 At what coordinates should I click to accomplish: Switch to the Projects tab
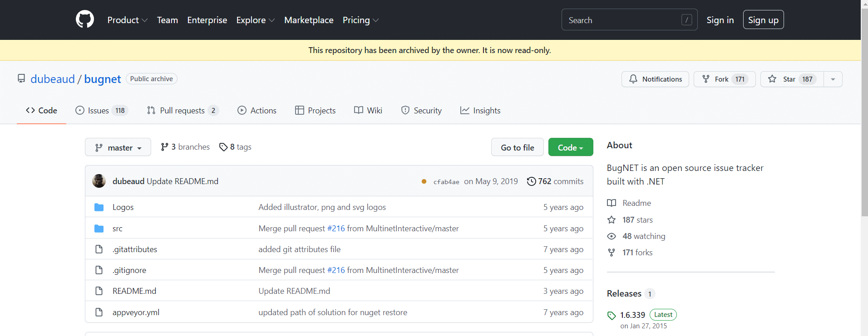(316, 110)
